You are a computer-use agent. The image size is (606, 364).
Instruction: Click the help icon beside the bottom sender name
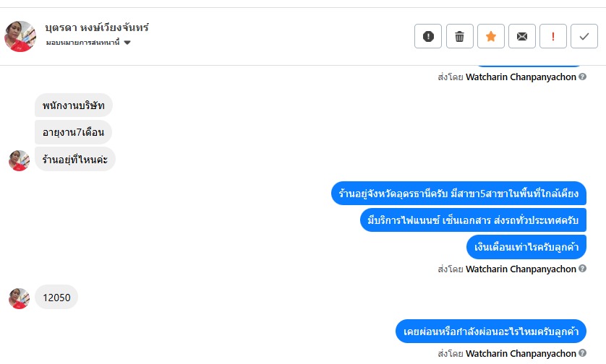coord(582,353)
